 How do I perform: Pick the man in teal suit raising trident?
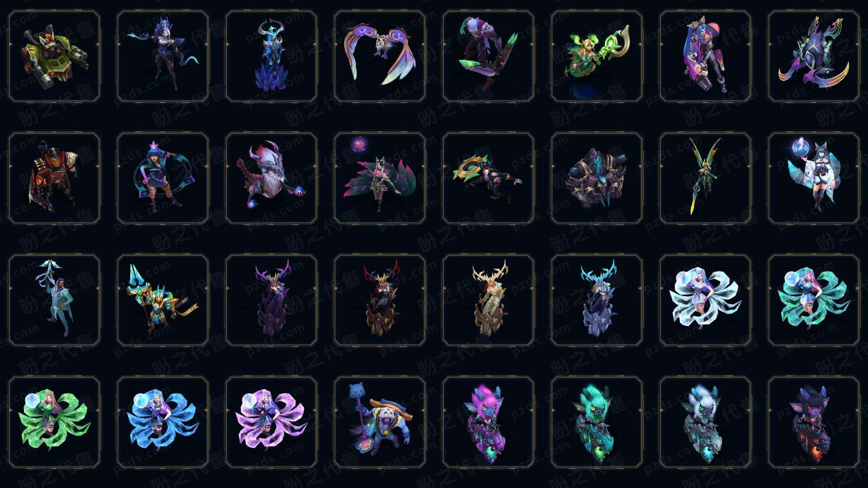pos(54,300)
